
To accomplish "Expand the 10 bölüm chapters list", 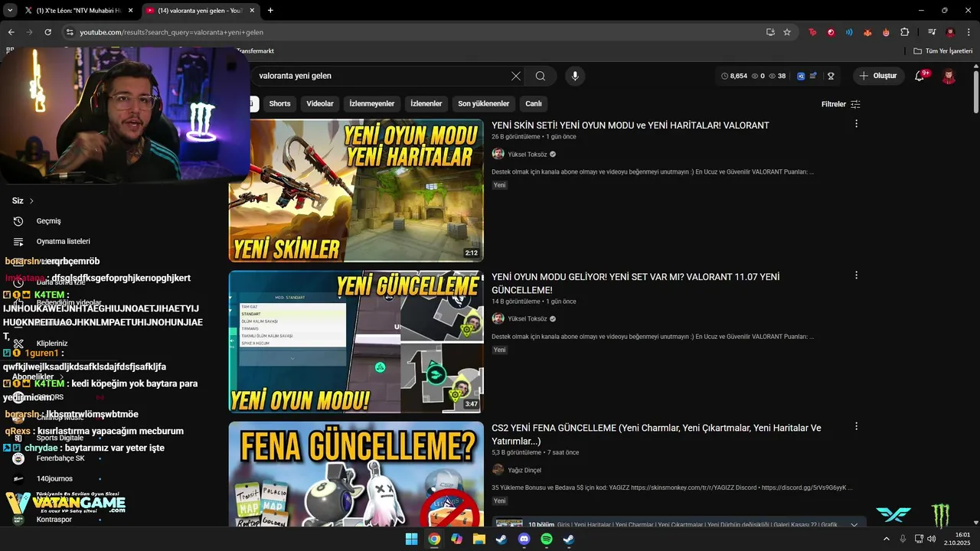I will coord(854,525).
